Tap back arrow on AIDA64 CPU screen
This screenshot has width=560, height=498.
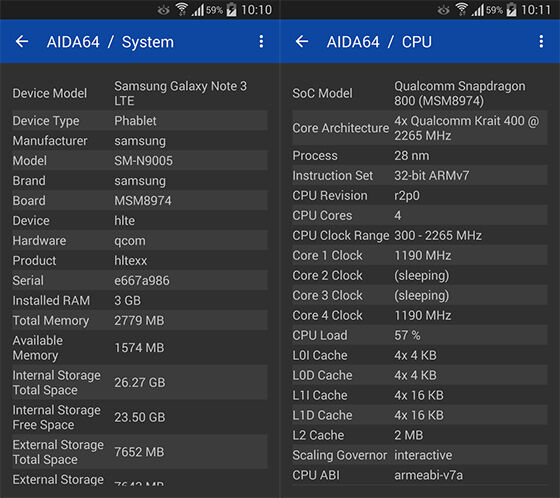click(302, 41)
